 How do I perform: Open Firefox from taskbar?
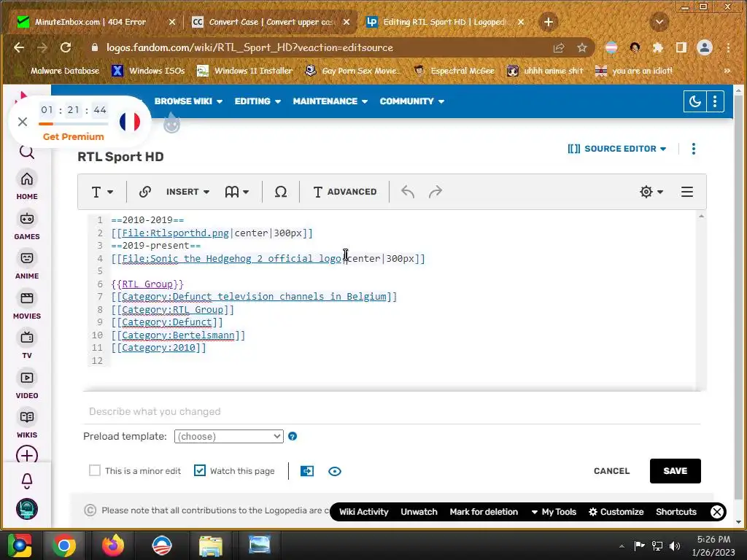[113, 545]
